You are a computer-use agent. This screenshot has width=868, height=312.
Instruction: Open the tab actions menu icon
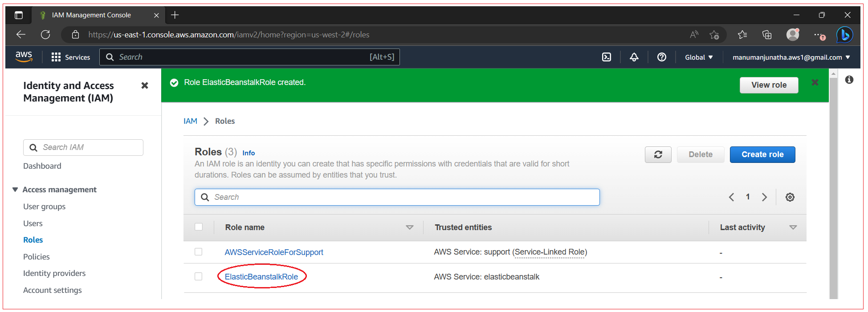tap(19, 15)
